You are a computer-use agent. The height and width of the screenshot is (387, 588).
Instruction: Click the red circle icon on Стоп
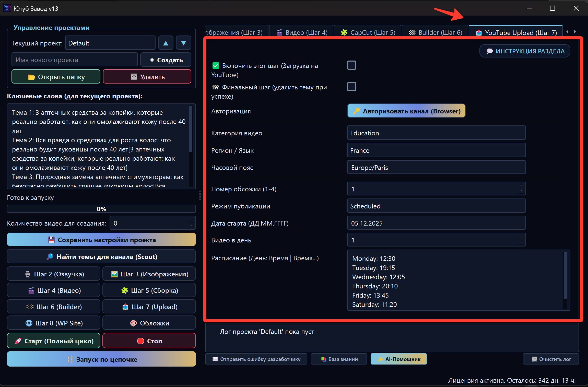click(141, 341)
